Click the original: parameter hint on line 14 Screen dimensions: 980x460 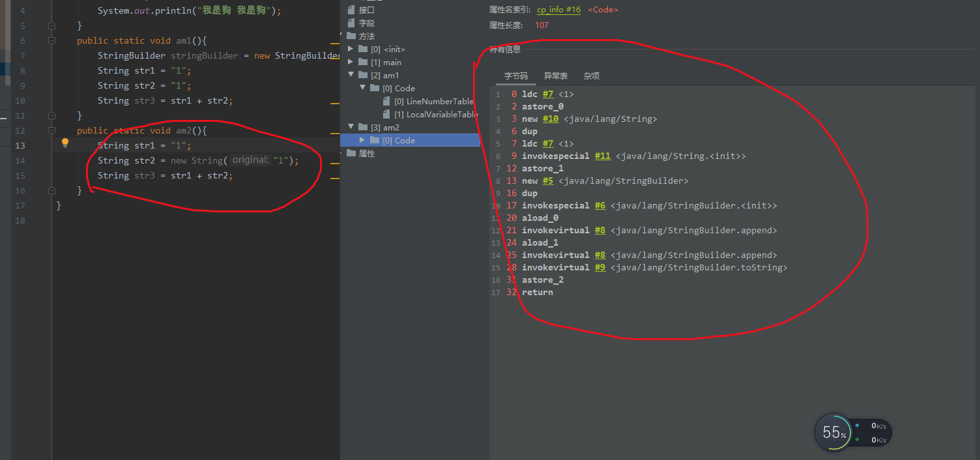pyautogui.click(x=250, y=160)
